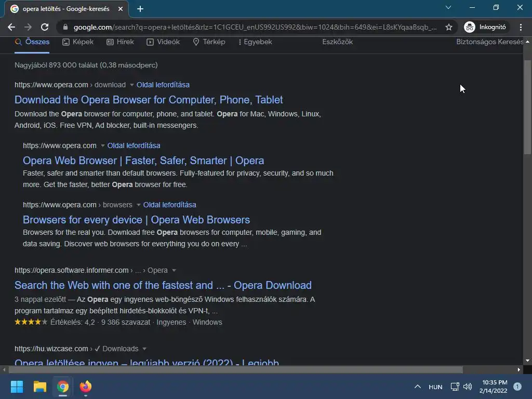This screenshot has width=532, height=399.
Task: Translate the Opera Web Browser result page
Action: coord(134,145)
